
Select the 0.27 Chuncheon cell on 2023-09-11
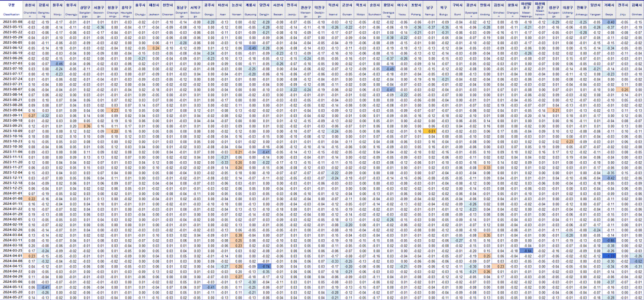(x=31, y=115)
